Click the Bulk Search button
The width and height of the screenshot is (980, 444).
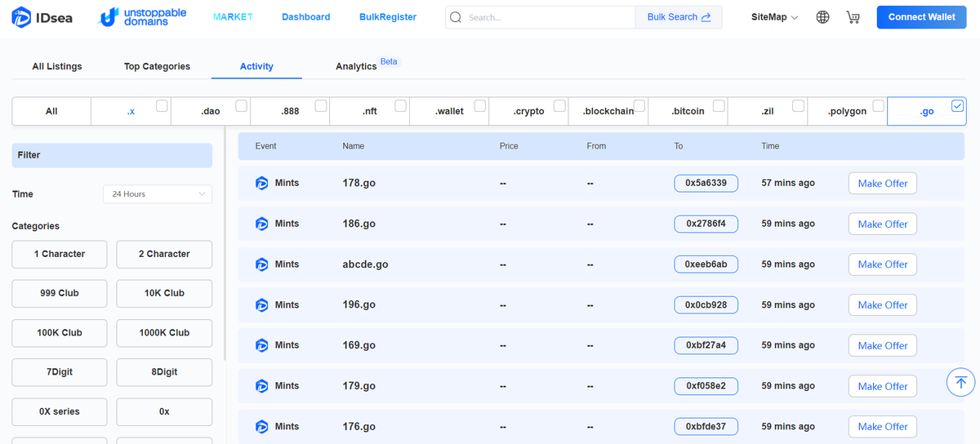point(679,17)
